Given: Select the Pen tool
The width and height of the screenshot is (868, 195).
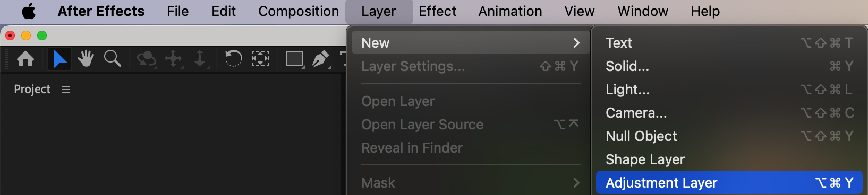Looking at the screenshot, I should tap(321, 59).
